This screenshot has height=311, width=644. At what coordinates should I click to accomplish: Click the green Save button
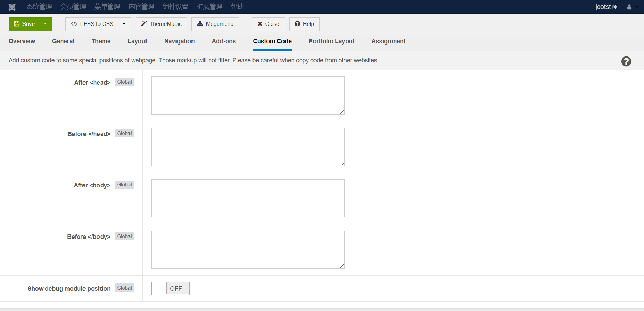pos(25,24)
